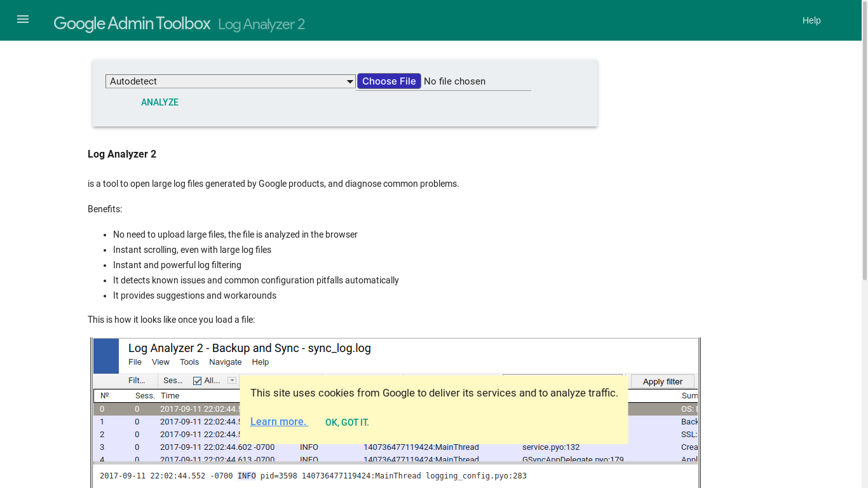This screenshot has height=488, width=868.
Task: Click 'Instant scrolling, even with large log files'
Action: (192, 250)
